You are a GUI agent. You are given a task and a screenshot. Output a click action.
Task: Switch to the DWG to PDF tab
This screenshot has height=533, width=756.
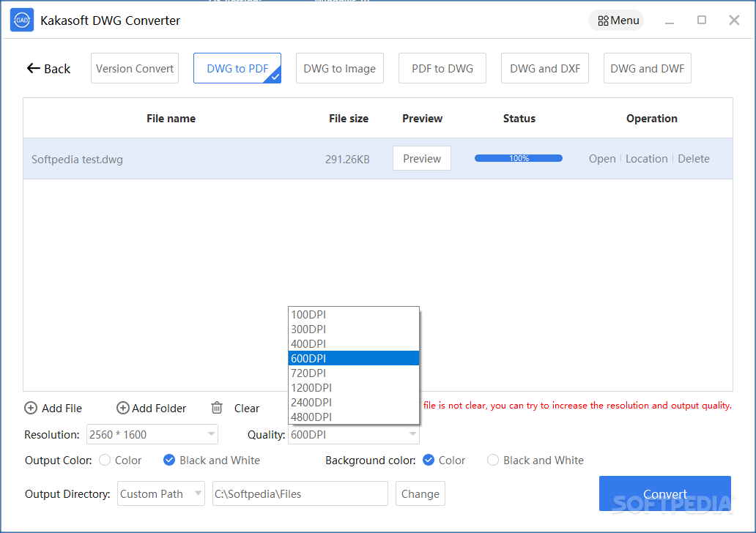click(237, 68)
